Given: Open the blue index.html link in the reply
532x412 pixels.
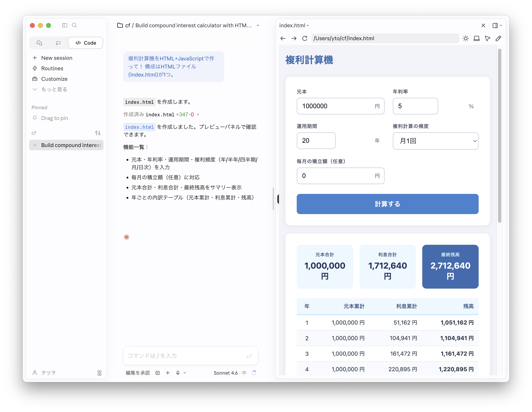Looking at the screenshot, I should click(x=139, y=127).
